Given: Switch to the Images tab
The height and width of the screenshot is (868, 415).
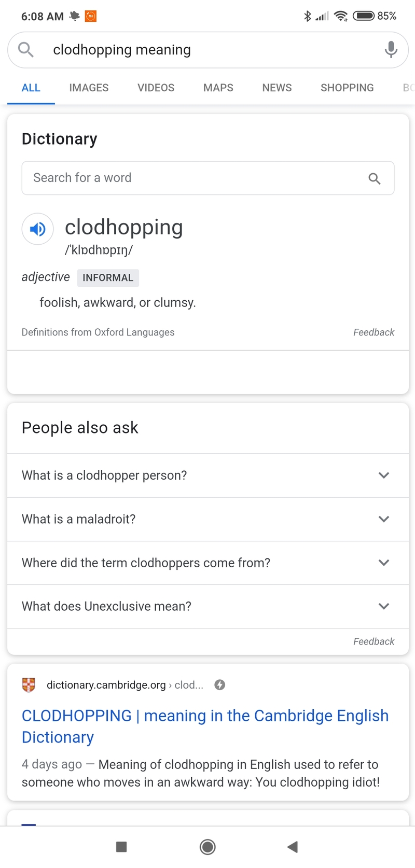Looking at the screenshot, I should tap(89, 88).
